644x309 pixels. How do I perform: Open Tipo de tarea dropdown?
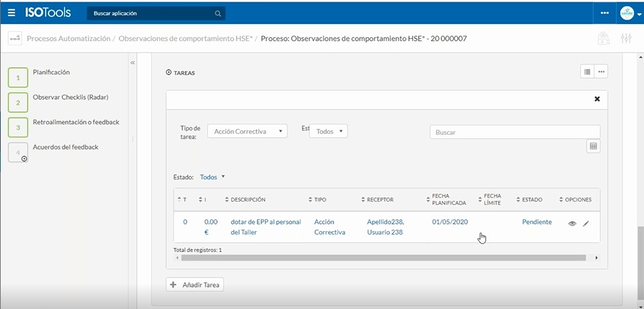click(x=247, y=131)
